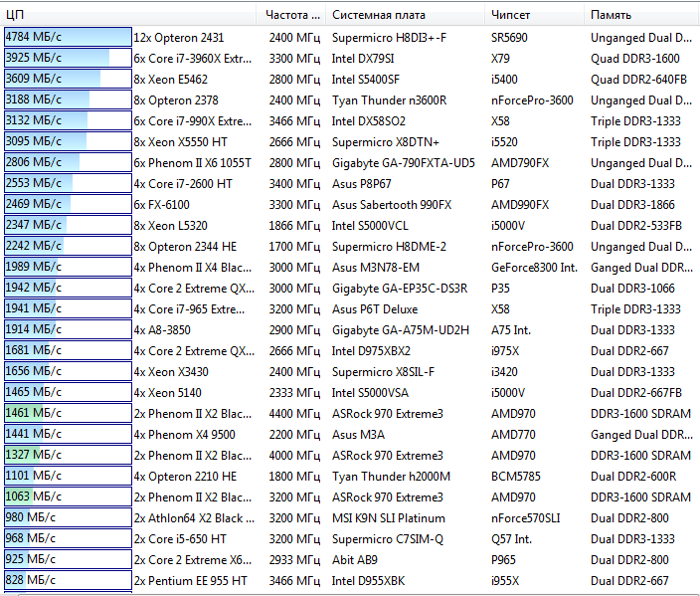The image size is (700, 596).
Task: Click the GeForce8300 Int. chipset cell
Action: tap(534, 268)
